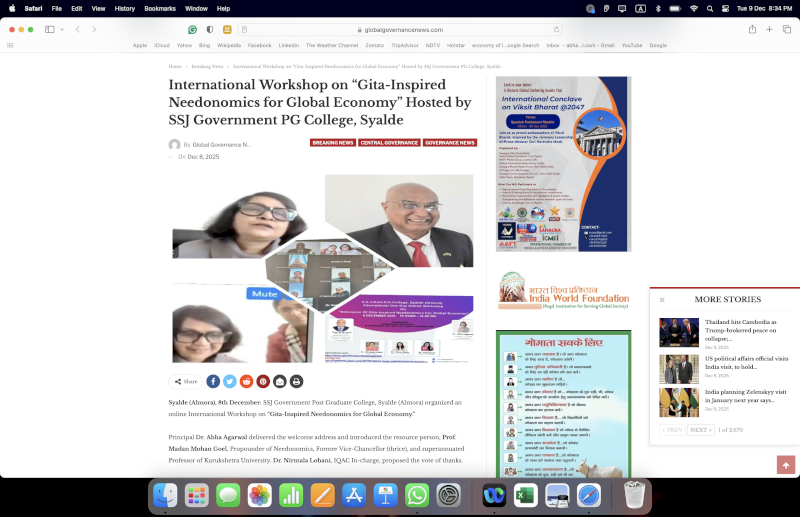Share the post via Reddit icon

(246, 381)
